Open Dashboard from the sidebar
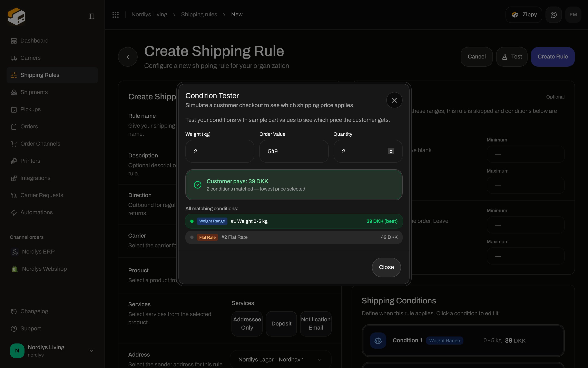Screen dimensions: 588x368 (52, 41)
